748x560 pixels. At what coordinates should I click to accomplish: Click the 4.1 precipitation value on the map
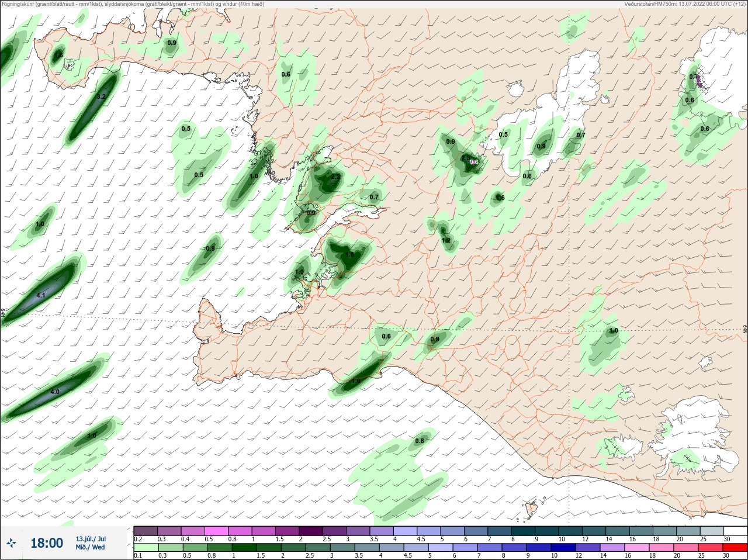click(41, 296)
